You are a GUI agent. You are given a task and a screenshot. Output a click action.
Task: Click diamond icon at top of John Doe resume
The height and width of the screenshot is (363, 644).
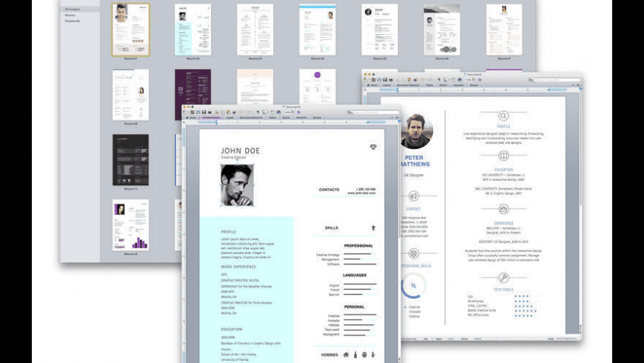click(x=373, y=147)
